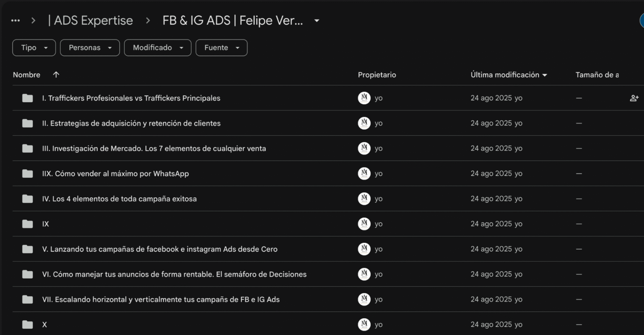Click the share icon on the first folder row
This screenshot has height=335, width=644.
pyautogui.click(x=634, y=98)
